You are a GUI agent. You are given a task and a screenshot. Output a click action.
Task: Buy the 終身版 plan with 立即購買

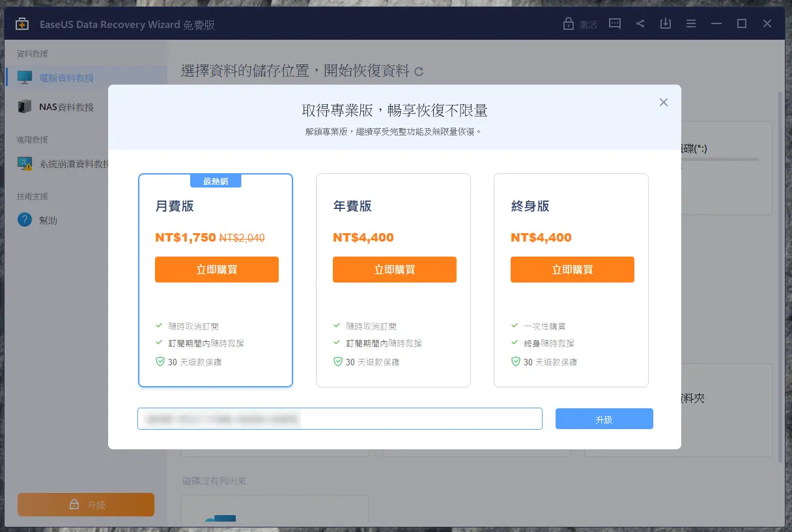(573, 270)
